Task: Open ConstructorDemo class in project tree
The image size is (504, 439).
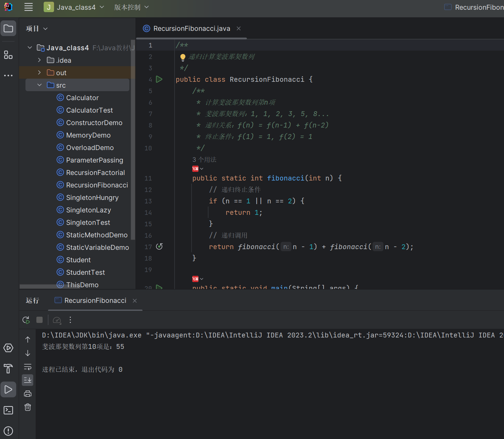Action: (x=94, y=123)
